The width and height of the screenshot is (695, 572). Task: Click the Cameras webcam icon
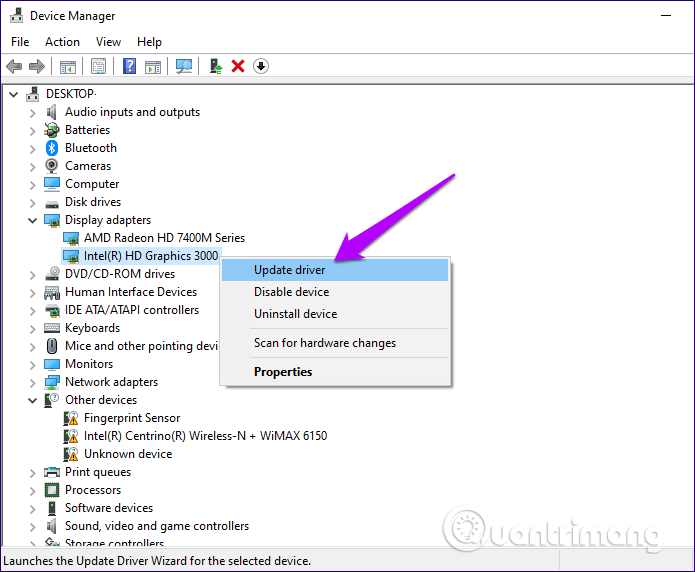pos(52,166)
